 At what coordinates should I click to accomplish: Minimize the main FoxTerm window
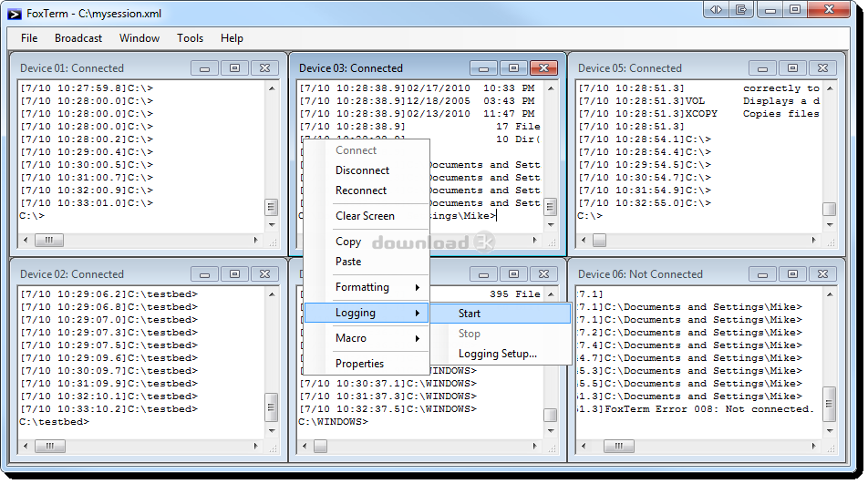[770, 9]
